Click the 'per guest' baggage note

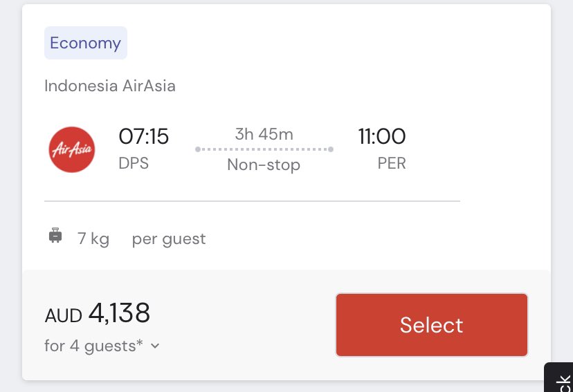(169, 239)
